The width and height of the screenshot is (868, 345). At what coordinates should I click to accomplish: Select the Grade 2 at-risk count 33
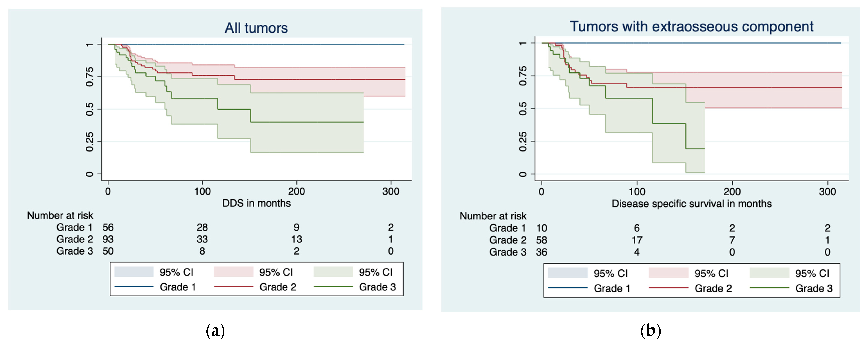click(202, 239)
